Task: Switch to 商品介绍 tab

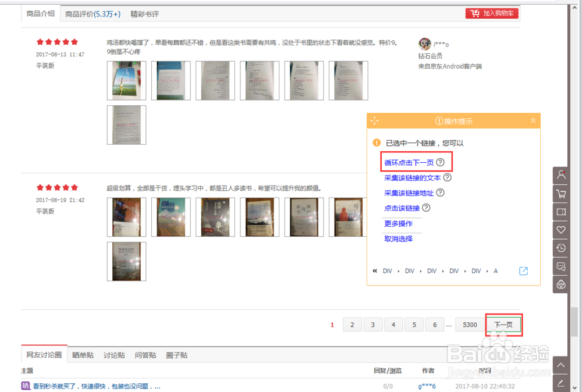Action: (41, 14)
